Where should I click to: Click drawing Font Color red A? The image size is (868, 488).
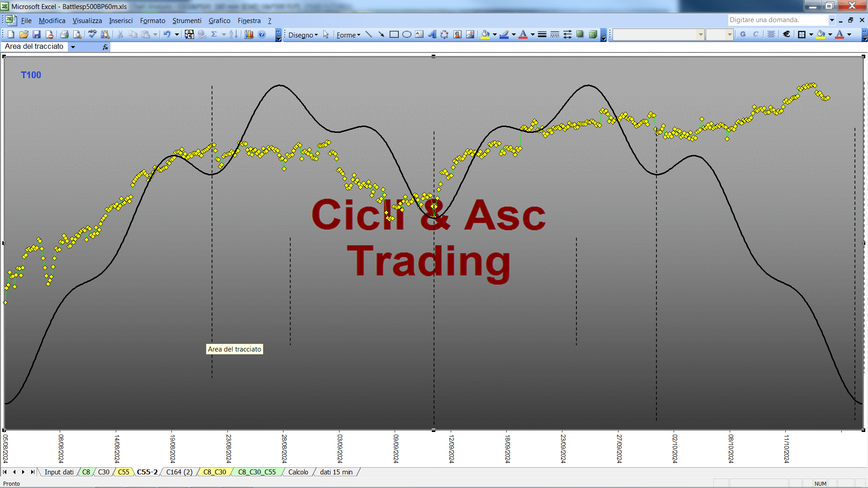tap(523, 35)
